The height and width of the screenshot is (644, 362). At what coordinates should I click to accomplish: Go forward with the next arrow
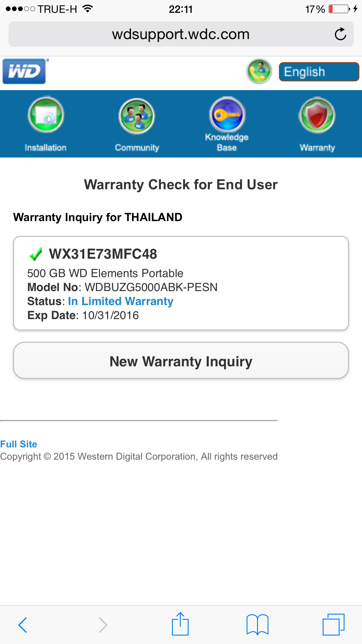(x=103, y=625)
